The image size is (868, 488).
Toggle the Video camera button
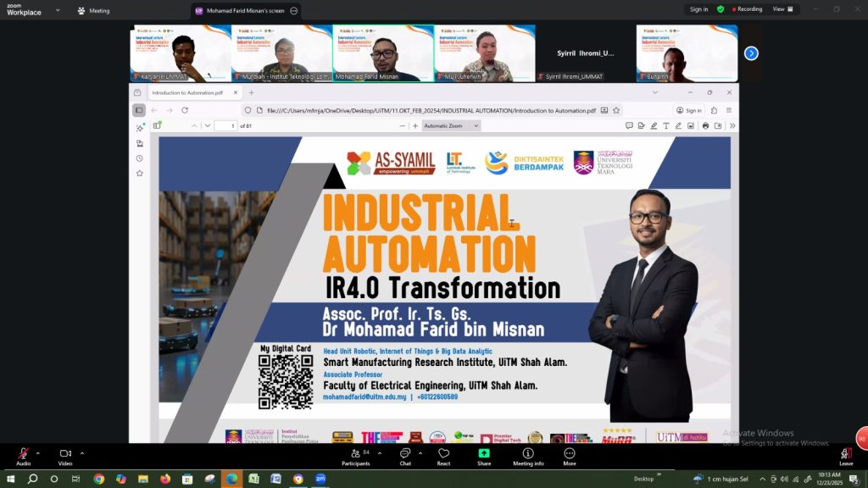tap(65, 455)
